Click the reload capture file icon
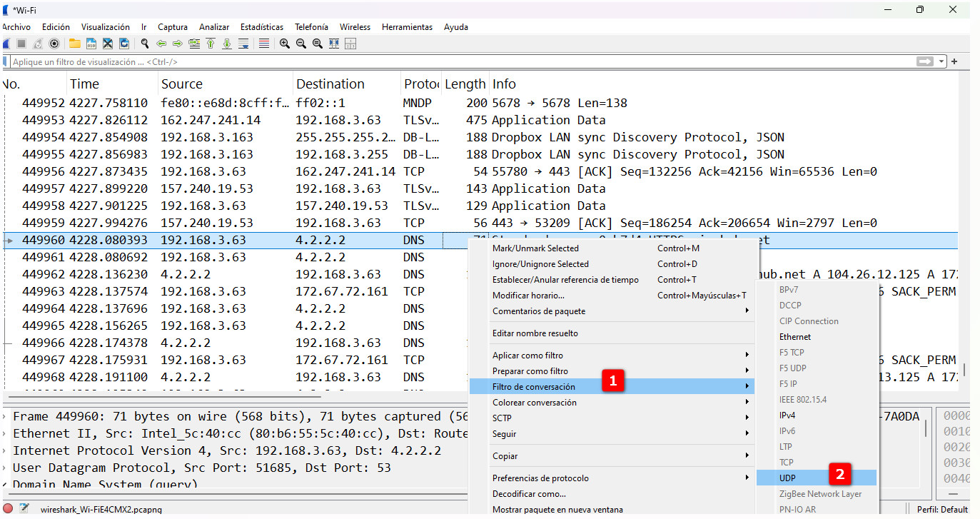The image size is (980, 519). coord(124,44)
